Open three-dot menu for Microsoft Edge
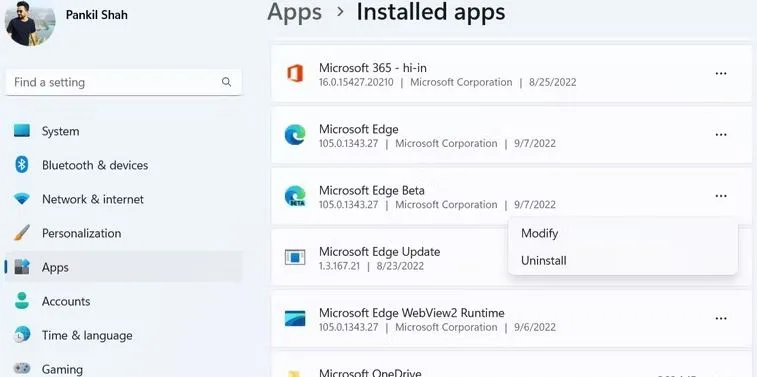Image resolution: width=757 pixels, height=377 pixels. [x=721, y=135]
